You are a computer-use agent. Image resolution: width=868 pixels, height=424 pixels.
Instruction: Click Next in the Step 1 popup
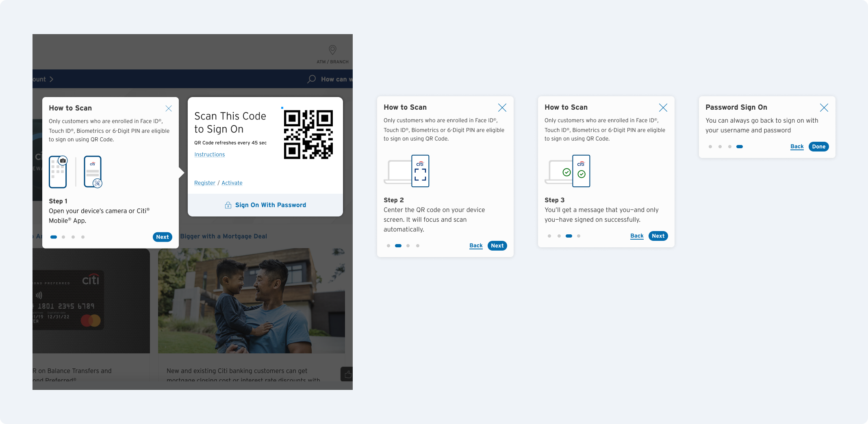tap(163, 237)
